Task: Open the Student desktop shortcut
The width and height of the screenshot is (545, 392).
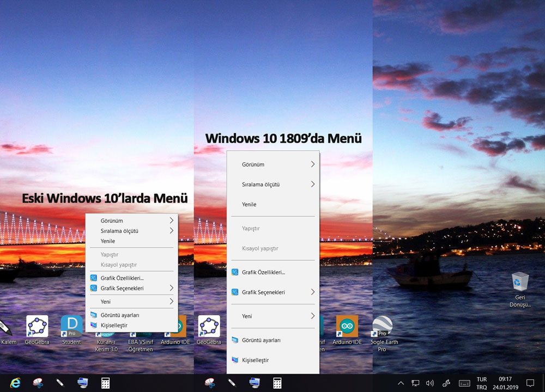Action: [x=71, y=330]
